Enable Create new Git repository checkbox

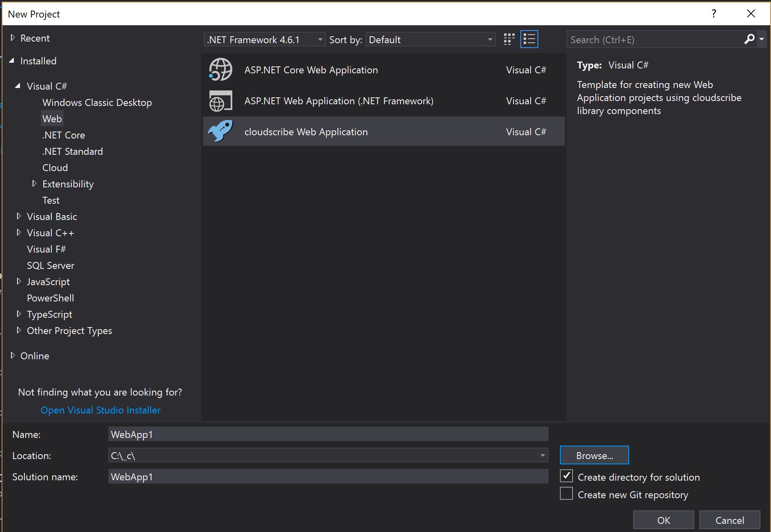pos(566,494)
